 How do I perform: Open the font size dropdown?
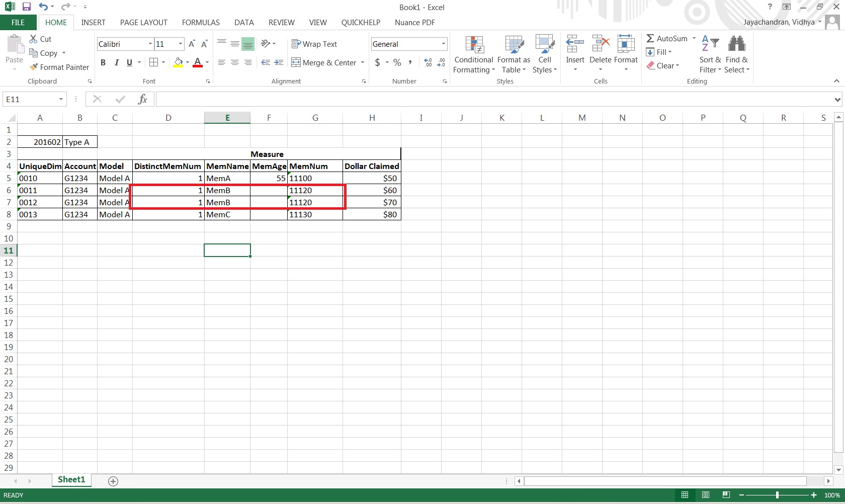[181, 44]
